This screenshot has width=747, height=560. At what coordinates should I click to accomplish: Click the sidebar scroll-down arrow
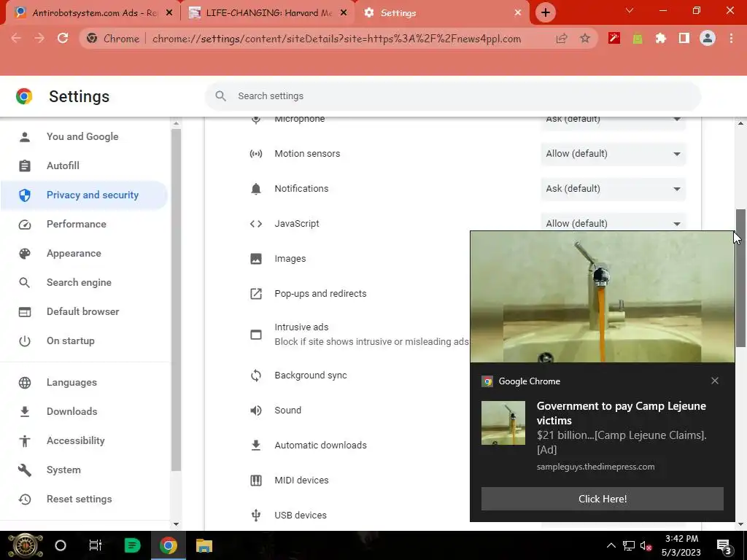tap(176, 524)
